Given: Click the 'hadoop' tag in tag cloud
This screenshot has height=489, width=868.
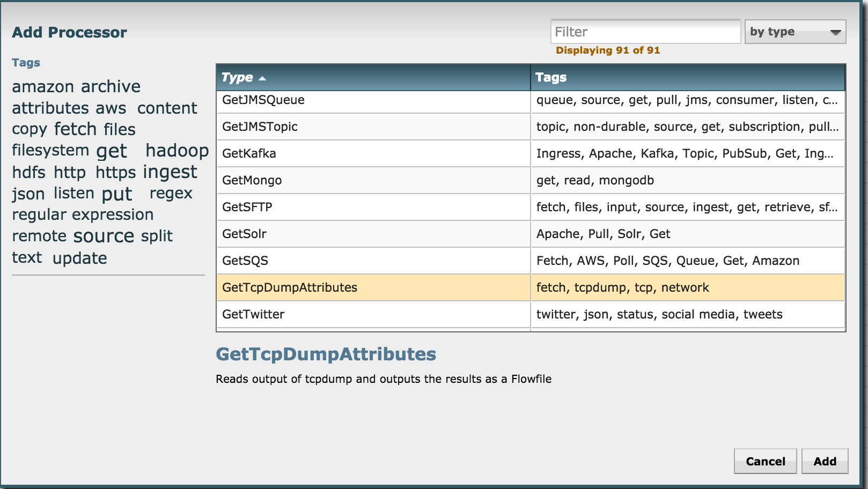Looking at the screenshot, I should coord(177,151).
